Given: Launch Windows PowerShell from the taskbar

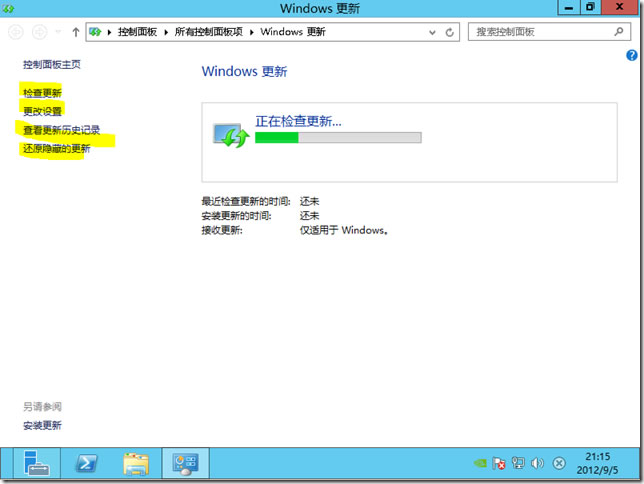Looking at the screenshot, I should coord(87,464).
